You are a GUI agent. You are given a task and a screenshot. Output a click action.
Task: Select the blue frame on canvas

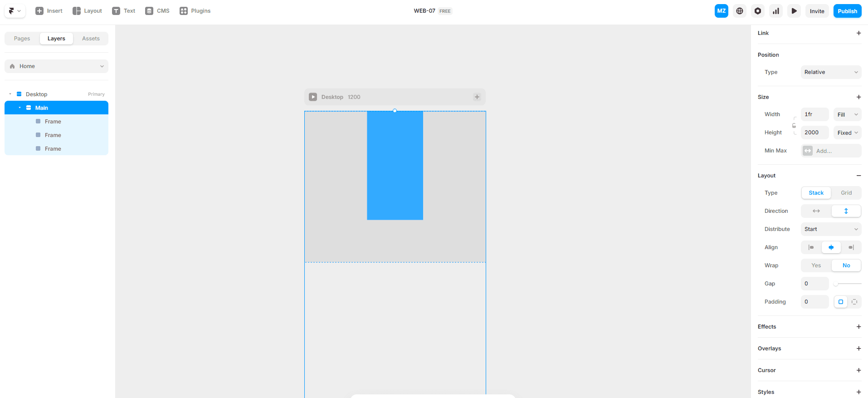395,166
